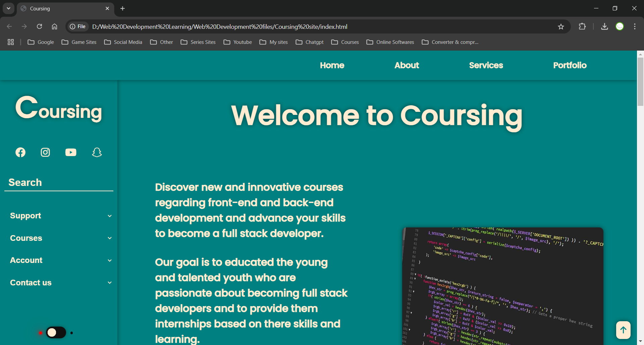
Task: Open the Chatgpt bookmarks folder
Action: point(310,42)
